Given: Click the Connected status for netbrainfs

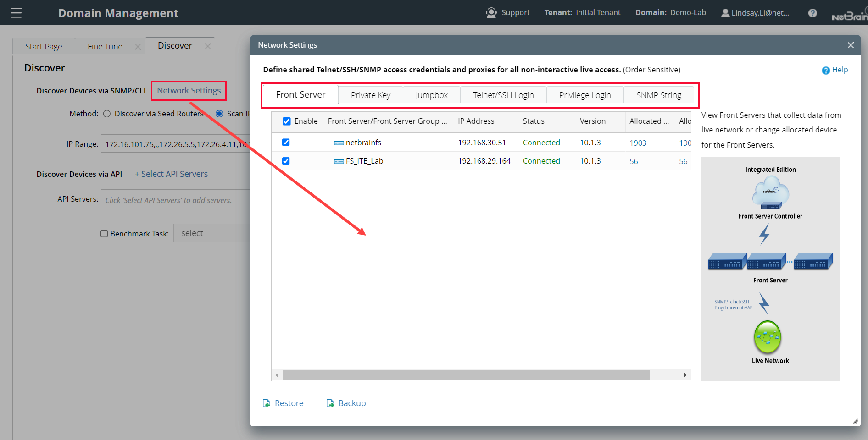Looking at the screenshot, I should 541,143.
